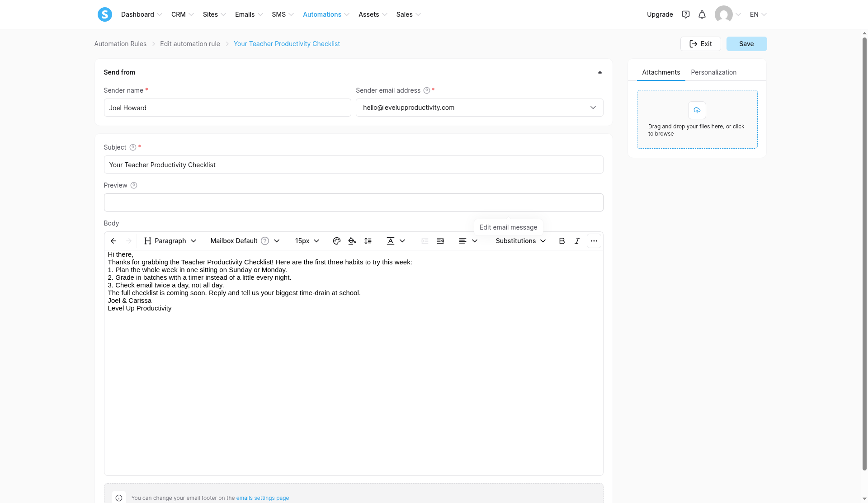The width and height of the screenshot is (868, 503).
Task: Click the text alignment icon
Action: coord(462,241)
